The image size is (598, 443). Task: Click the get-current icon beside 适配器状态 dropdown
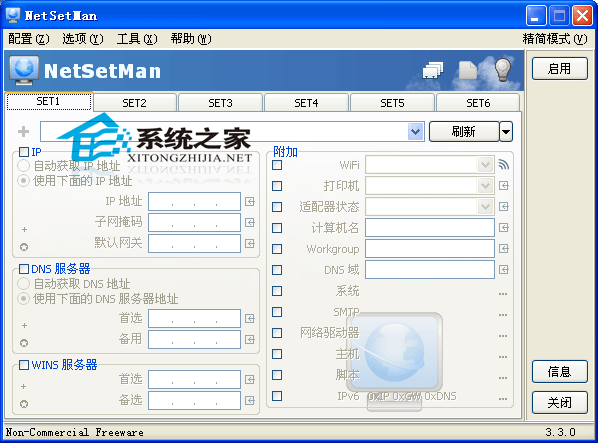(x=503, y=207)
